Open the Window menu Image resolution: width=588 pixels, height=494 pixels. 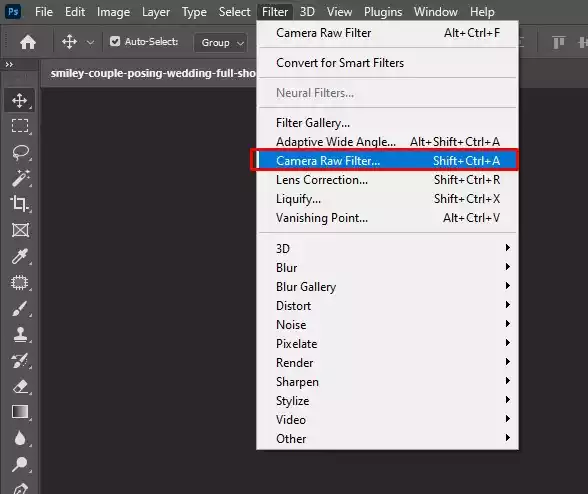click(x=436, y=12)
